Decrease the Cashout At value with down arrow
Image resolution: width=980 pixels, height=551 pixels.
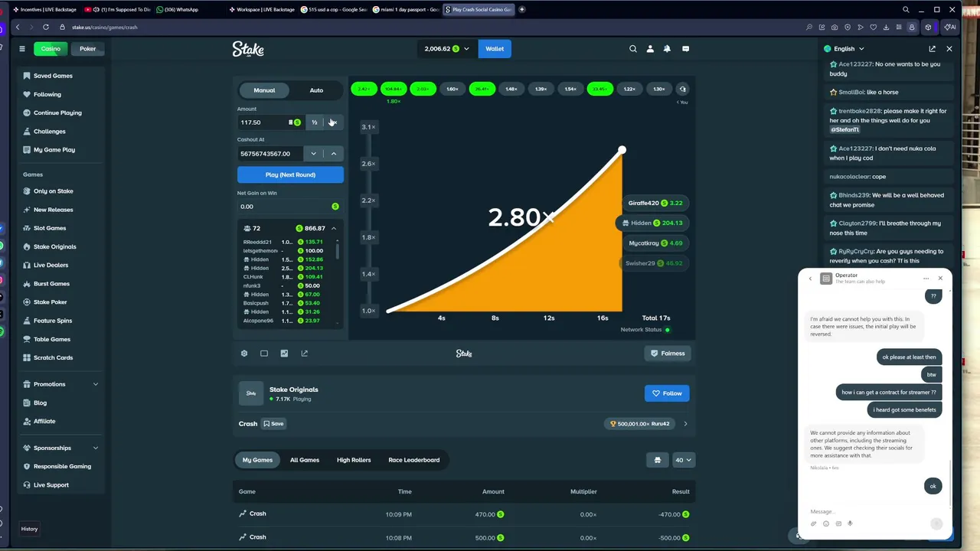click(x=313, y=154)
